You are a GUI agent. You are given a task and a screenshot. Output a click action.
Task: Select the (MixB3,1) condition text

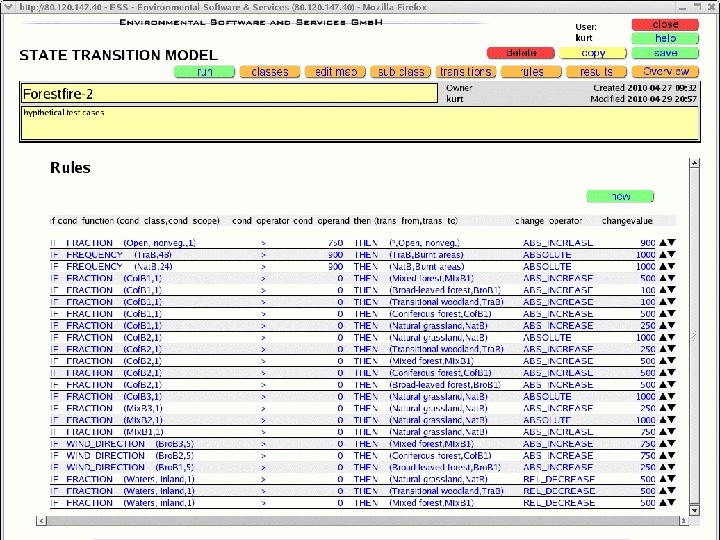[143, 409]
